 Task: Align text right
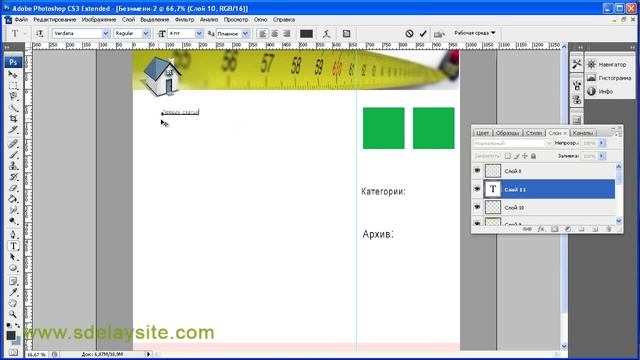287,33
